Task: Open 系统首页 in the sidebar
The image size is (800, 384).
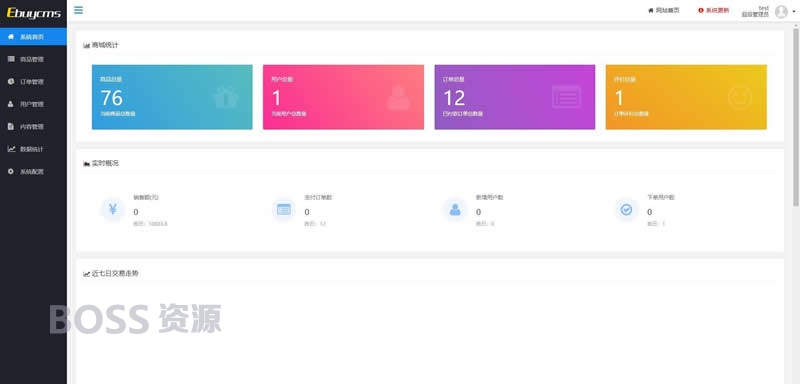Action: (33, 37)
